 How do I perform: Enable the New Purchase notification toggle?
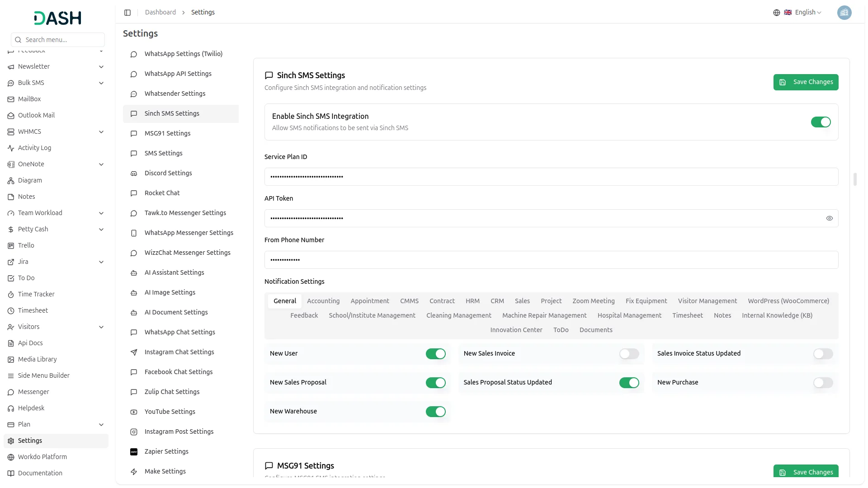point(823,383)
